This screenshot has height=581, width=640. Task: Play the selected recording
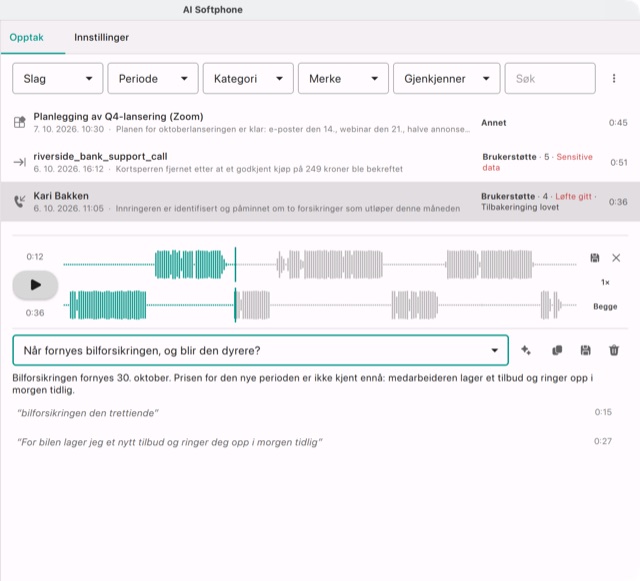pyautogui.click(x=35, y=285)
